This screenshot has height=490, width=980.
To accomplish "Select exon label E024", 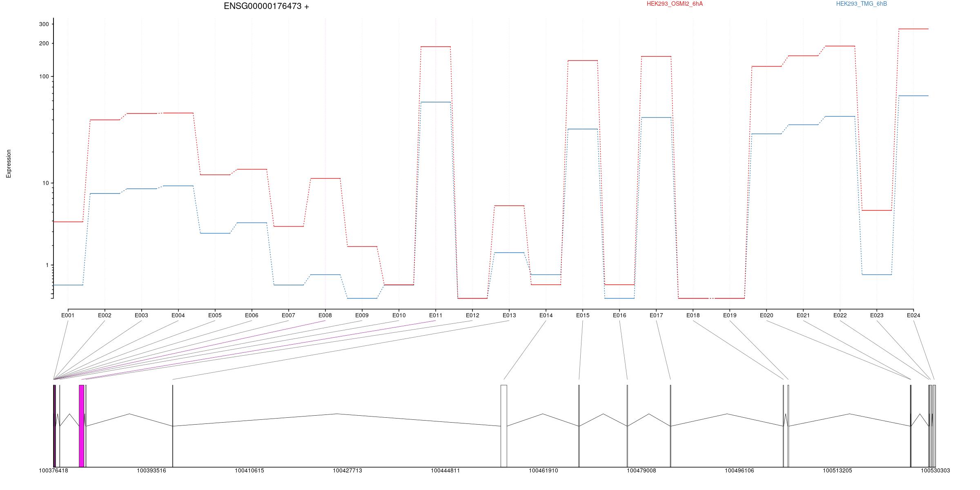I will coord(913,315).
